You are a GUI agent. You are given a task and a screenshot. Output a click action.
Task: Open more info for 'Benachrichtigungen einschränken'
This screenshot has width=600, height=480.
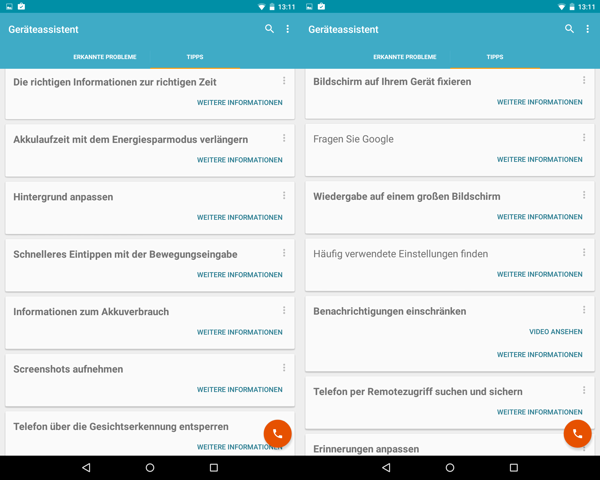540,355
